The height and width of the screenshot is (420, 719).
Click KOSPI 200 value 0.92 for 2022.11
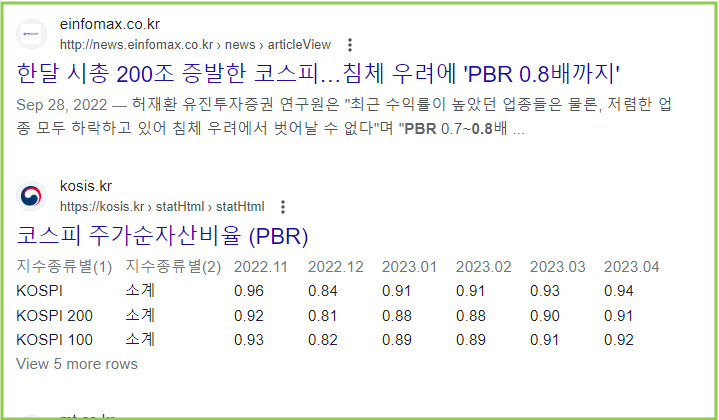coord(249,315)
